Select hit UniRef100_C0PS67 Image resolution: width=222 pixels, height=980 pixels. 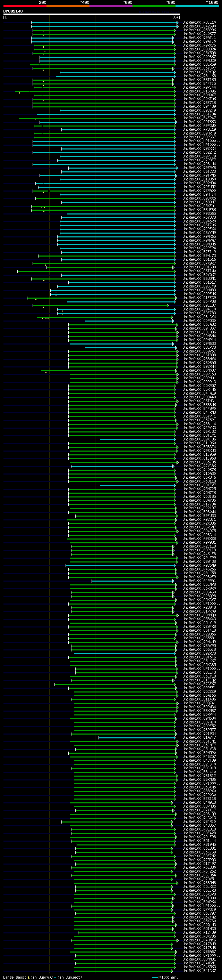pos(199,57)
